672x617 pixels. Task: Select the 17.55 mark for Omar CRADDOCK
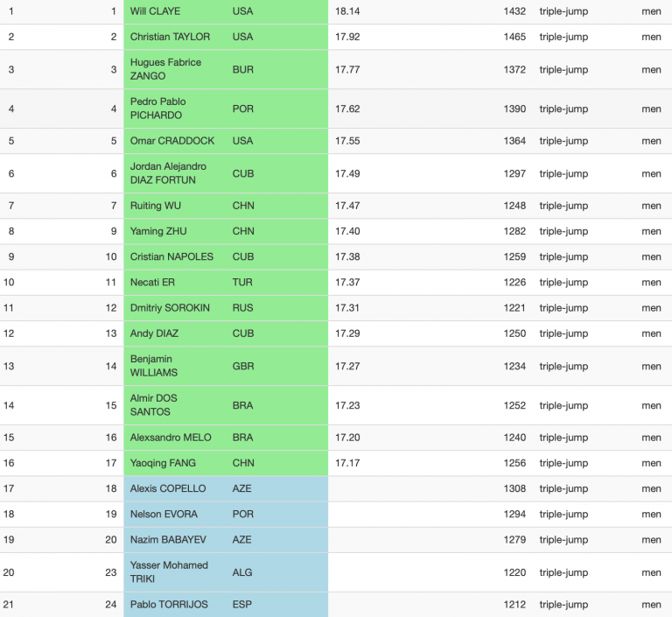347,141
